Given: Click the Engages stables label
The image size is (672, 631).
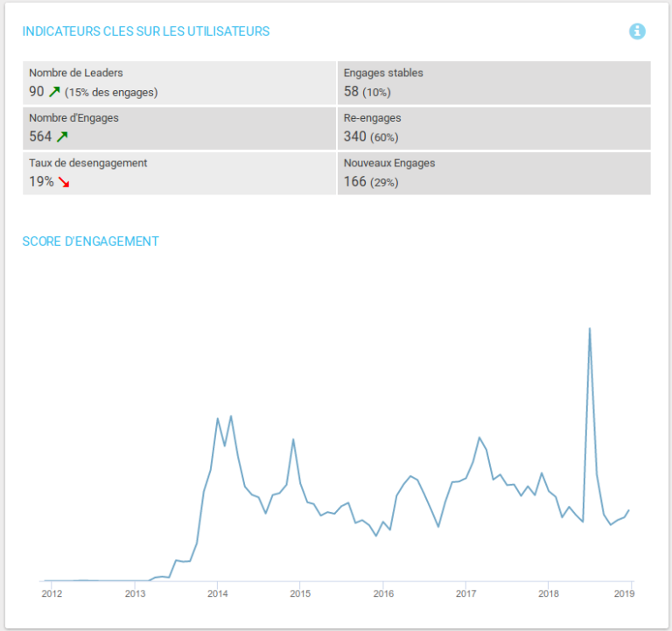Looking at the screenshot, I should click(383, 74).
